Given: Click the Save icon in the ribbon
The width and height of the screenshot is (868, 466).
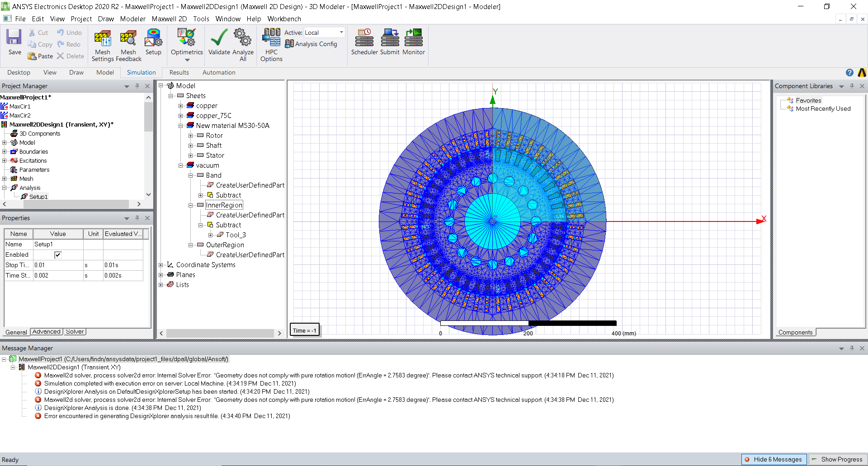Looking at the screenshot, I should click(x=14, y=37).
